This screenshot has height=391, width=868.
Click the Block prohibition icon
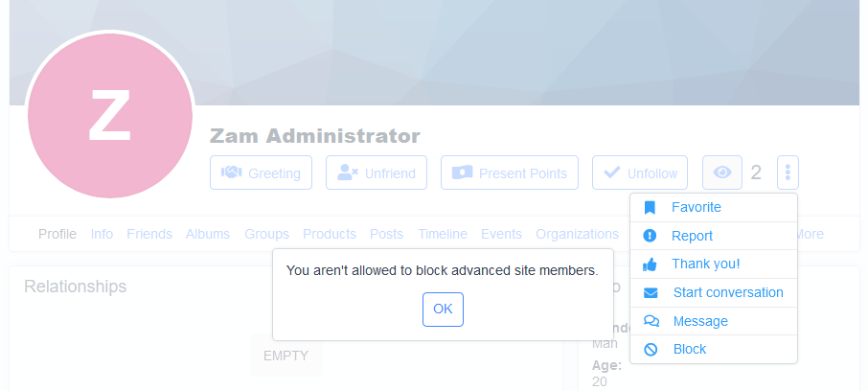click(x=651, y=350)
